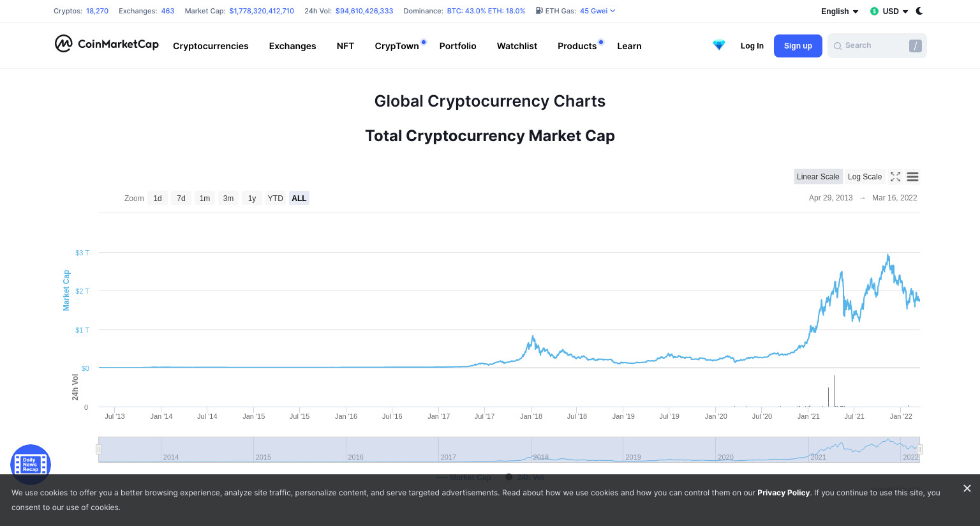Toggle dark mode moon icon
The width and height of the screenshot is (980, 526).
(919, 11)
